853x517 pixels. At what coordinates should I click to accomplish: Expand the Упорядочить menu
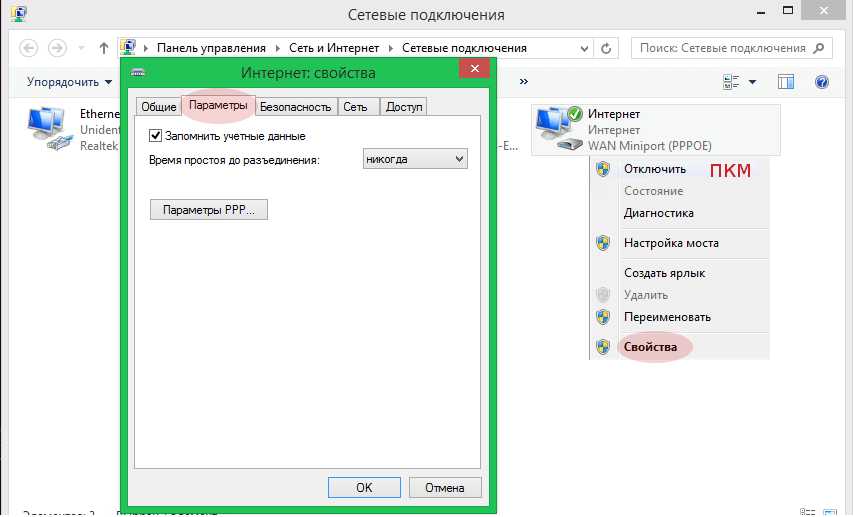point(69,82)
